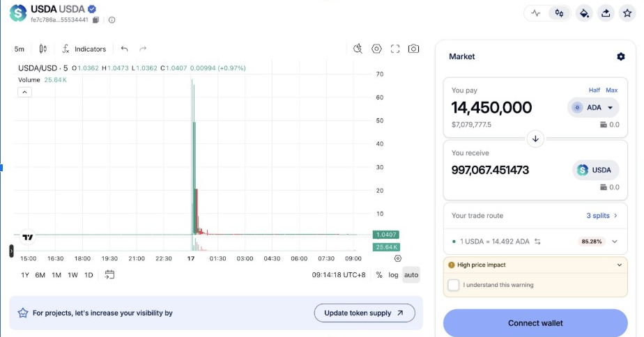Open the chart snapshot camera
644x337 pixels.
pos(413,49)
